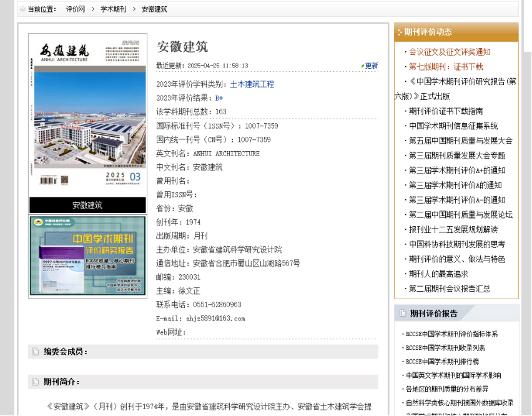Click the 期刊评价动态 panel header
Screen dimensions: 532x416
(x=456, y=32)
